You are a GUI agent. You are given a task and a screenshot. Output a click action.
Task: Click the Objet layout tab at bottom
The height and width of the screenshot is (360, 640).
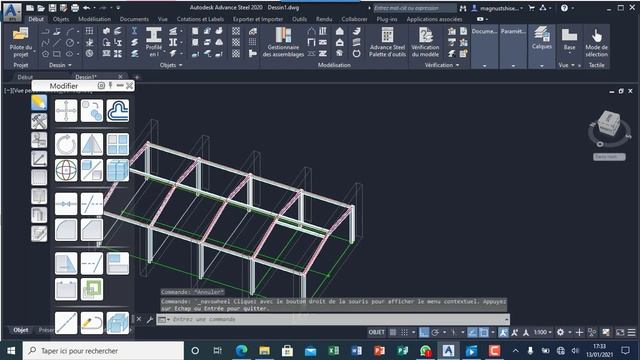(x=21, y=330)
